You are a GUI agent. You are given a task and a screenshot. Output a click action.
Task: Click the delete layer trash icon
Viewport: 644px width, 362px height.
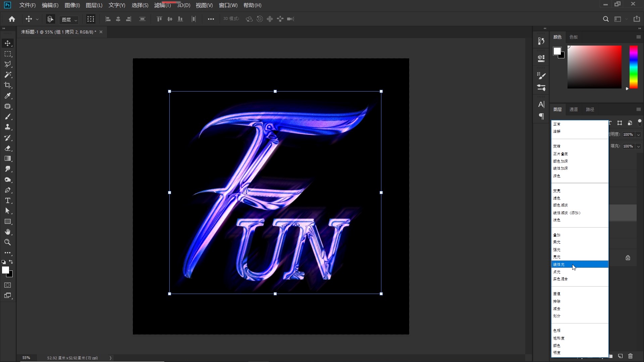(630, 356)
